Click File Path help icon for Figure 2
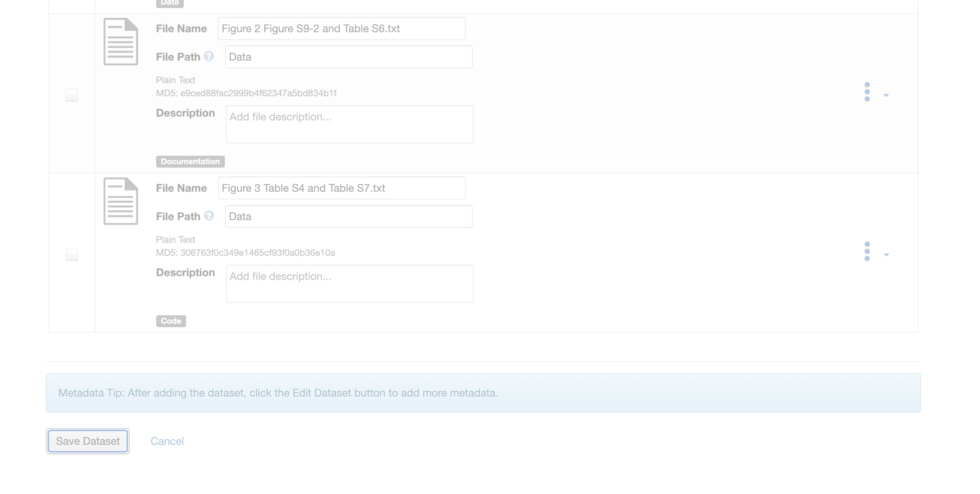Screen dimensions: 980x494 click(209, 56)
